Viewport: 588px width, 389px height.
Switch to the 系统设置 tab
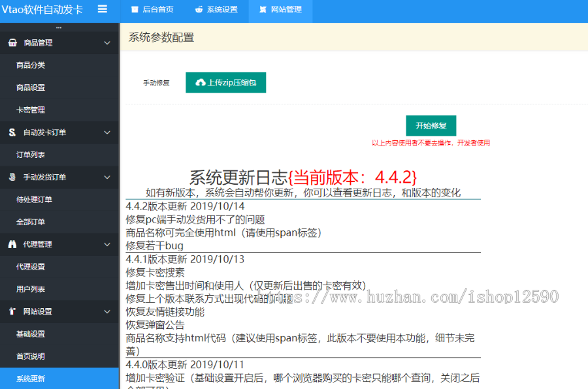216,9
